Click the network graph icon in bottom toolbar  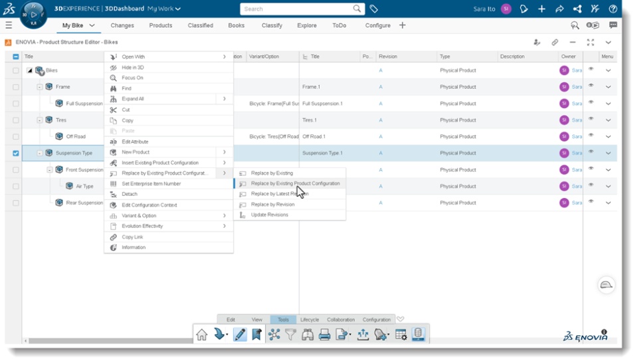274,334
